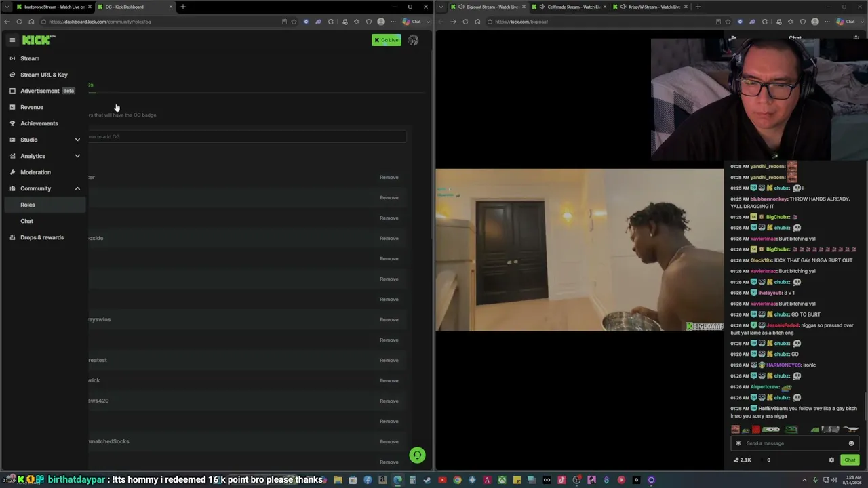Navigate to Achievements
The width and height of the screenshot is (868, 488).
39,123
